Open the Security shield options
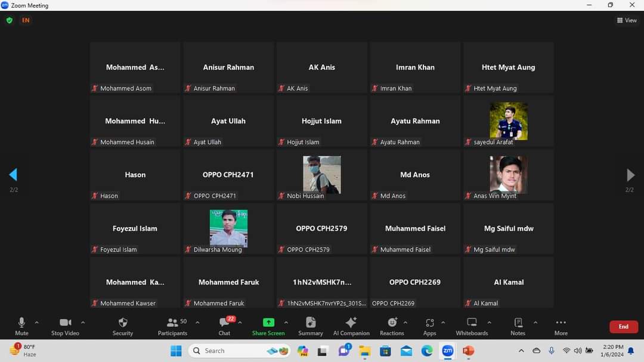 coord(123,327)
